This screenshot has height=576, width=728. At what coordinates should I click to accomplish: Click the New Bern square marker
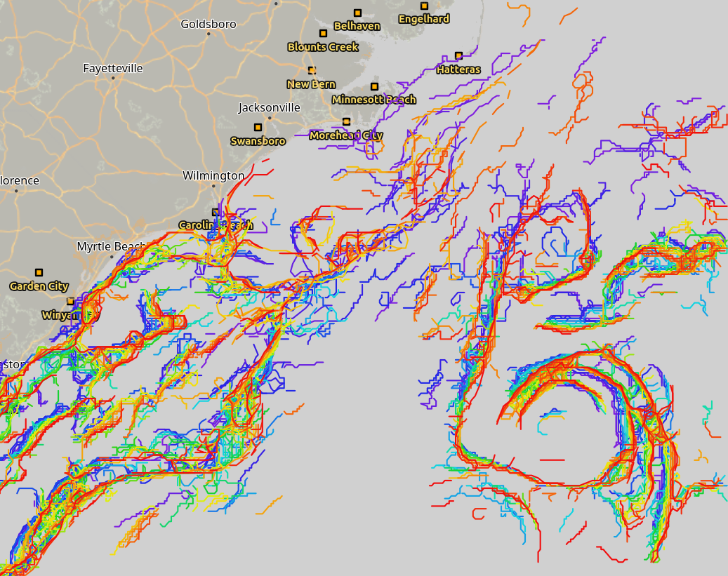click(312, 71)
